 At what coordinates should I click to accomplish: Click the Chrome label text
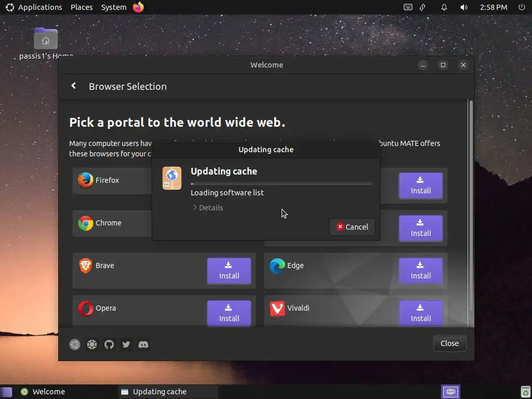tap(108, 223)
